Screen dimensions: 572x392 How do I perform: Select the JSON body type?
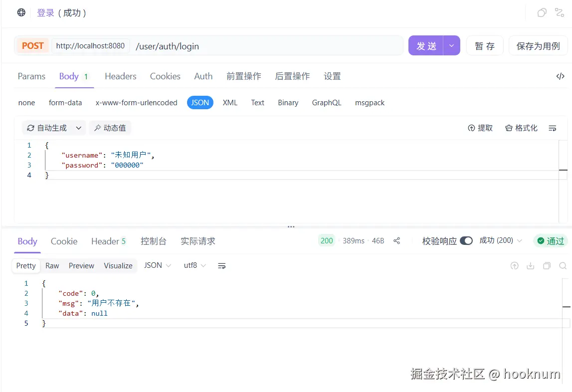tap(200, 103)
